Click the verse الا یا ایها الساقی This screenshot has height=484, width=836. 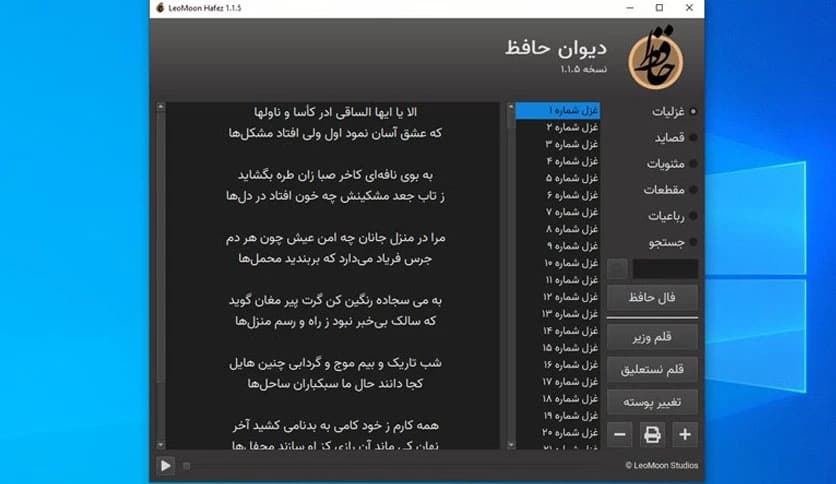(335, 112)
